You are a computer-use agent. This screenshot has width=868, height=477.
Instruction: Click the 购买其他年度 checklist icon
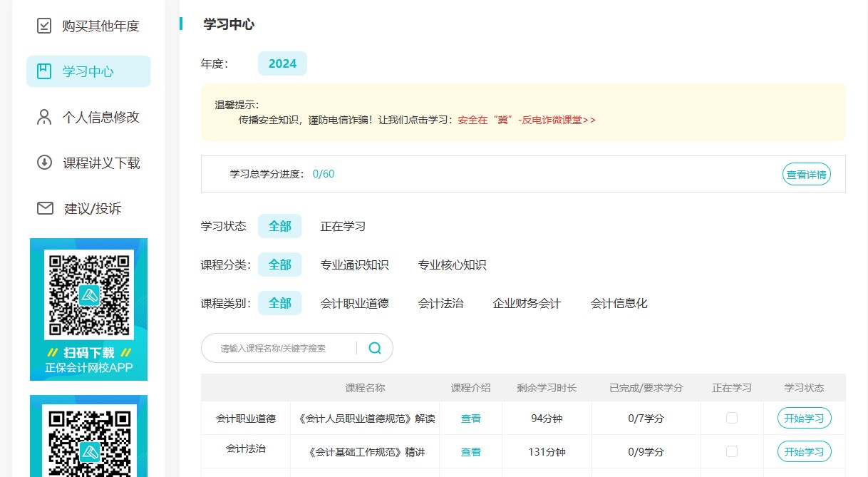(x=44, y=26)
